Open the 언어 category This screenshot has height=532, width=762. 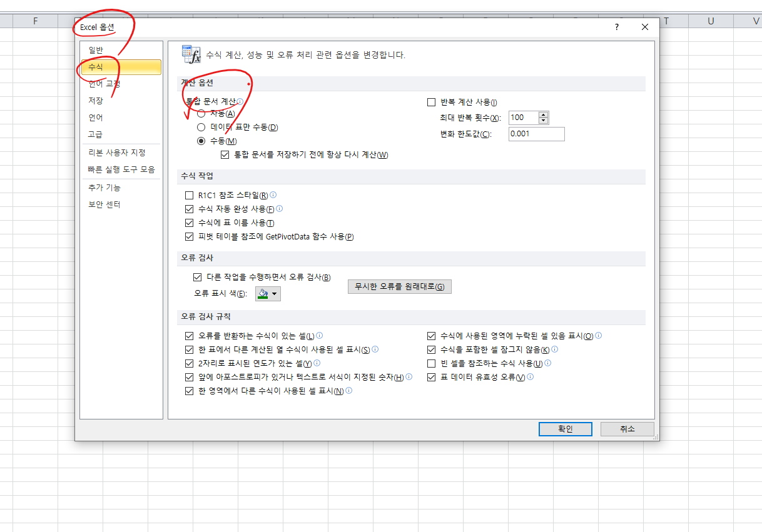click(121, 118)
